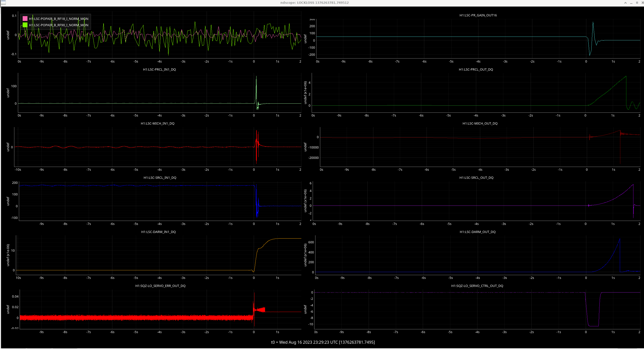644x349 pixels.
Task: Click plot title H1:LSC-MICH_IN1_DQ
Action: [157, 123]
